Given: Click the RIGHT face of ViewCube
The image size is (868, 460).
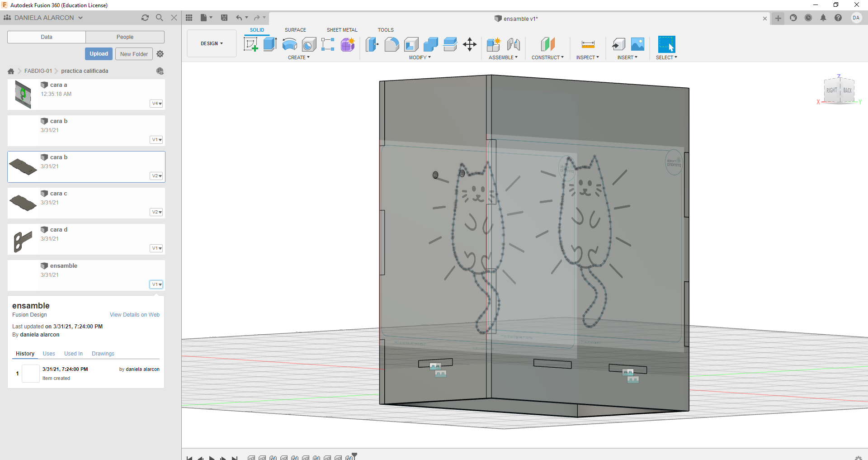Looking at the screenshot, I should [x=832, y=90].
